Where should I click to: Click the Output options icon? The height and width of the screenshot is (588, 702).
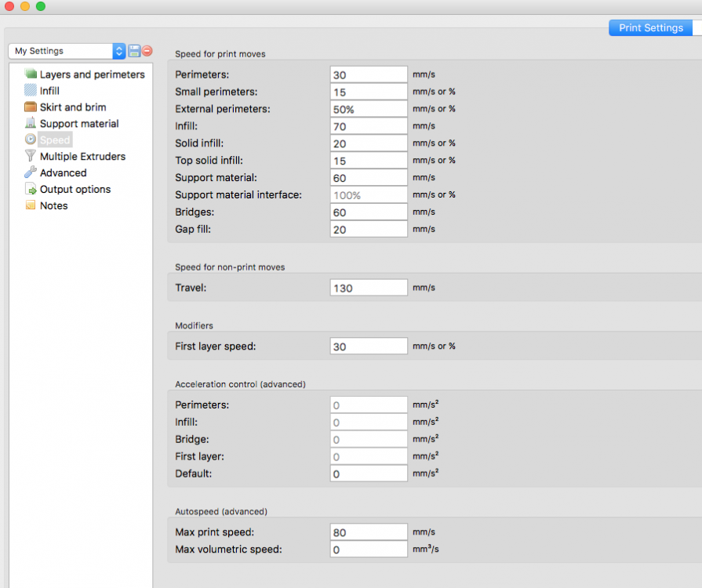tap(31, 190)
